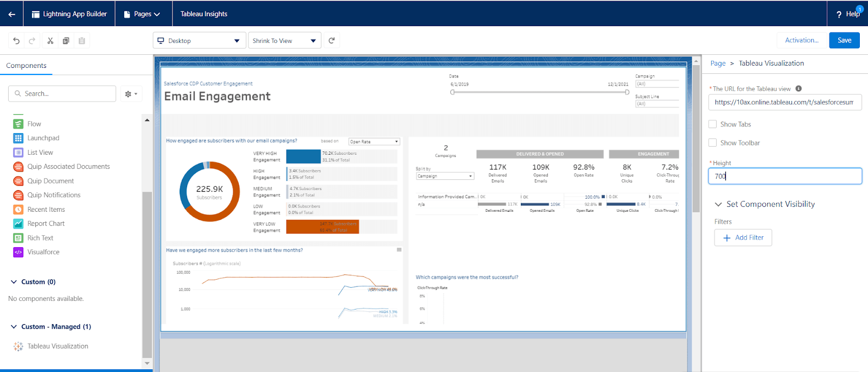
Task: Click the Tableau view URL field
Action: click(x=785, y=102)
